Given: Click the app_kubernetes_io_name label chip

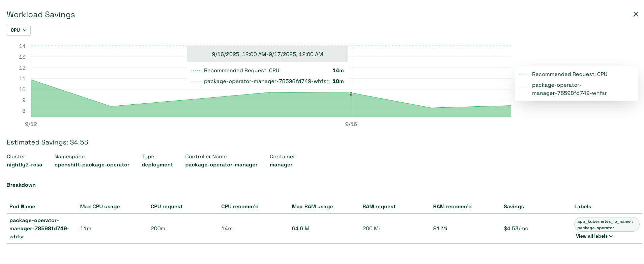Looking at the screenshot, I should 606,225.
